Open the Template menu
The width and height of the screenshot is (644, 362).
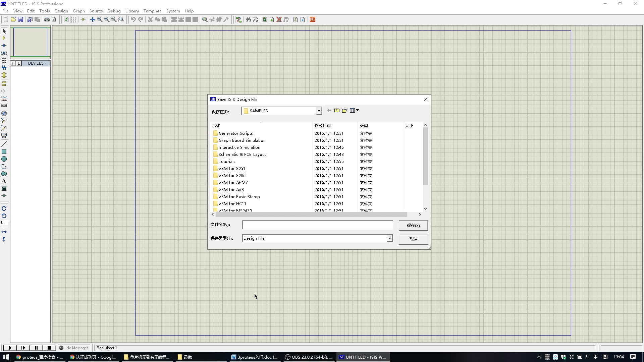coord(152,11)
